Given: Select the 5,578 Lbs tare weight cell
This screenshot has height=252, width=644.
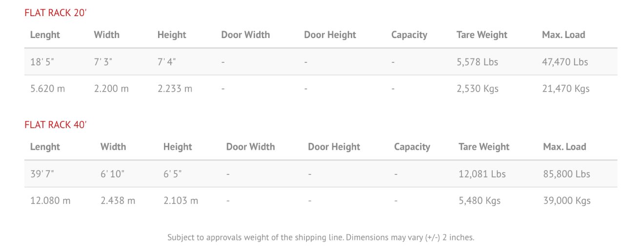Looking at the screenshot, I should pyautogui.click(x=477, y=62).
